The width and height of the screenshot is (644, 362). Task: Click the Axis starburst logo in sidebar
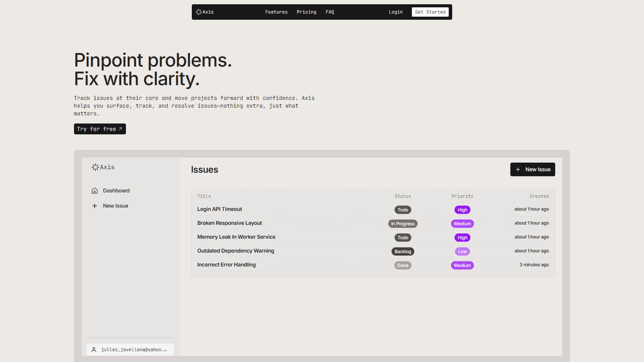point(95,167)
